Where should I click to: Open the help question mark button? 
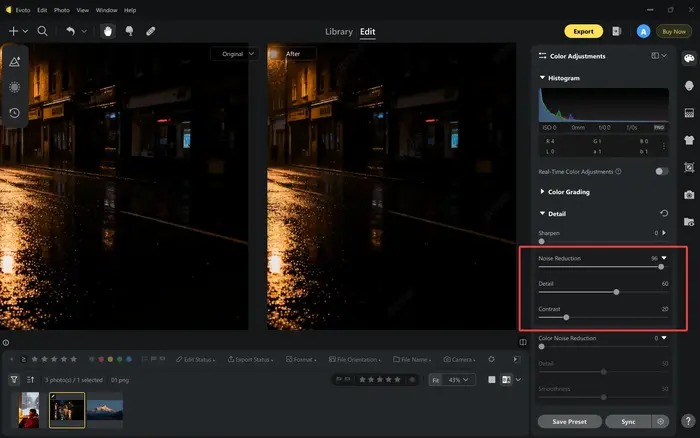point(689,421)
